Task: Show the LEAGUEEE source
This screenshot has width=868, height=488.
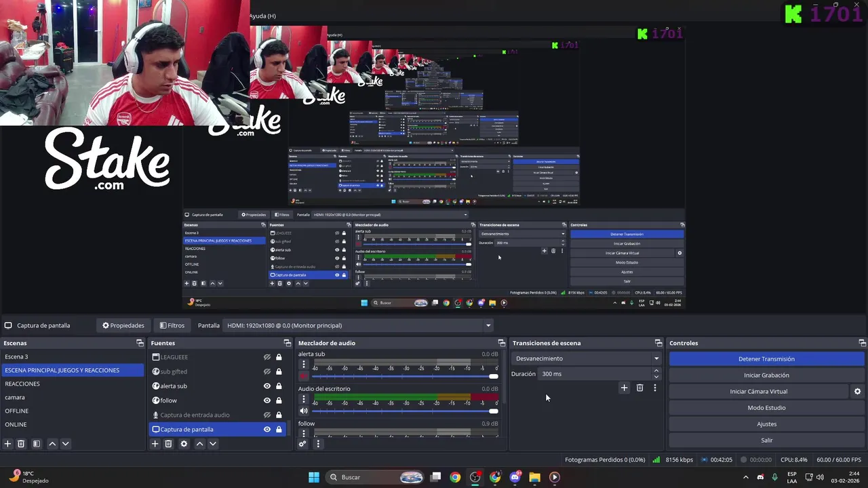Action: click(267, 357)
